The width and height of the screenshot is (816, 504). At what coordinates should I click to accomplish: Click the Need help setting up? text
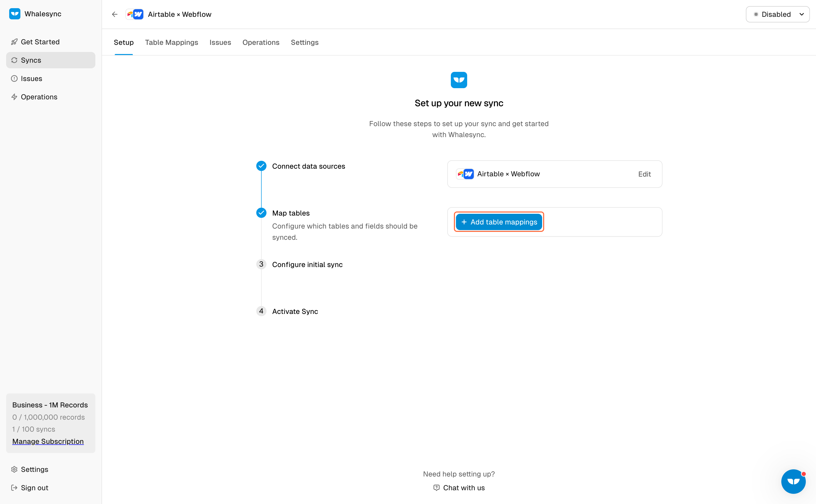[x=459, y=474]
